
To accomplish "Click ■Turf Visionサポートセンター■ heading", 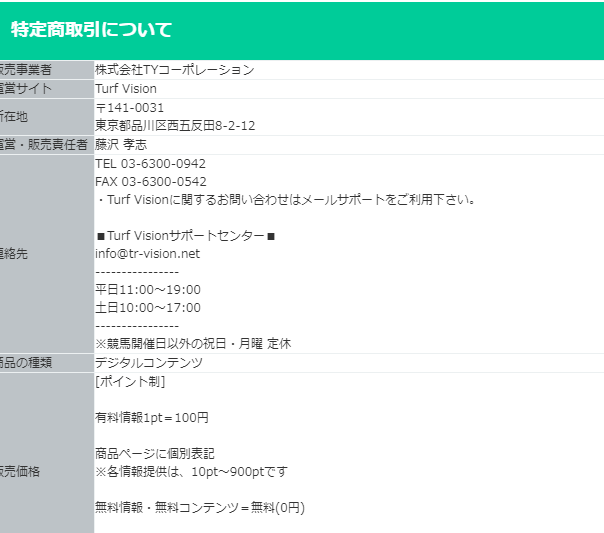I will coord(186,236).
